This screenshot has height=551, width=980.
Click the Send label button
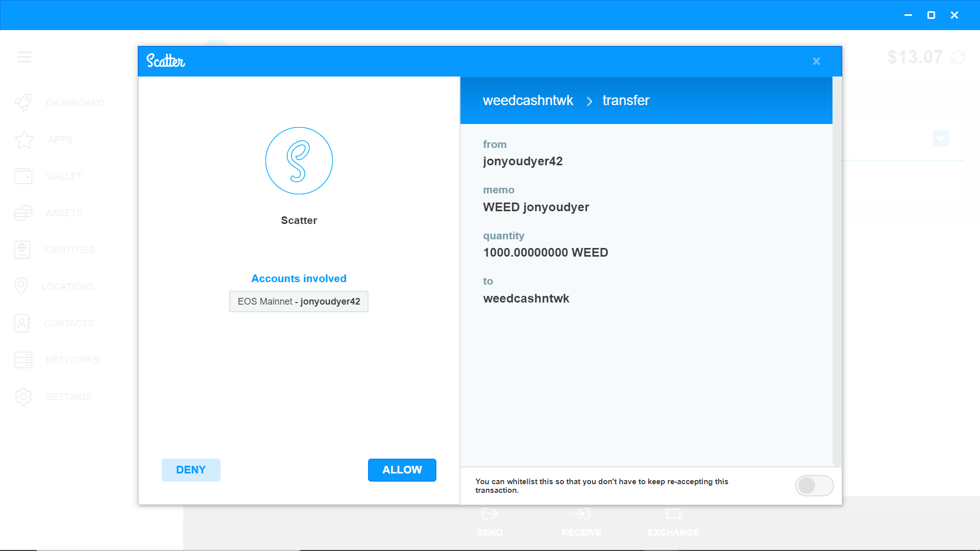(490, 532)
